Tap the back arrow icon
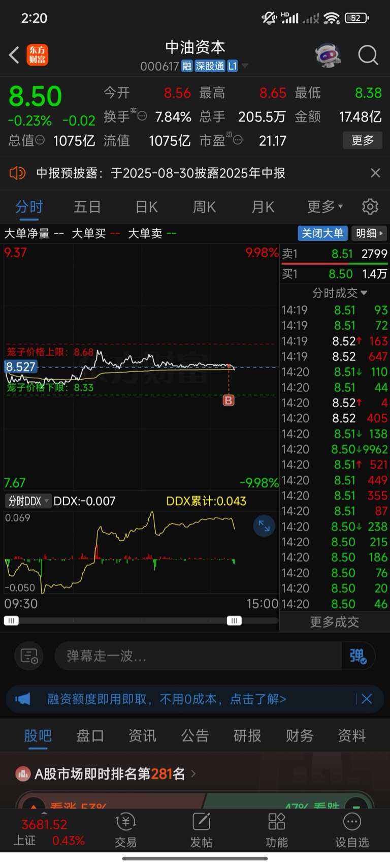The width and height of the screenshot is (390, 868). (14, 55)
